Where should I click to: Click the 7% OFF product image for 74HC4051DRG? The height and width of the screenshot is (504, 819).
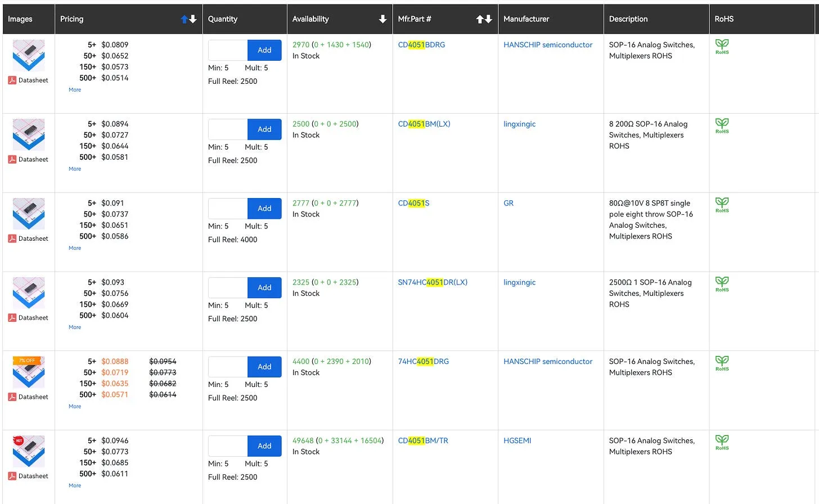(29, 372)
